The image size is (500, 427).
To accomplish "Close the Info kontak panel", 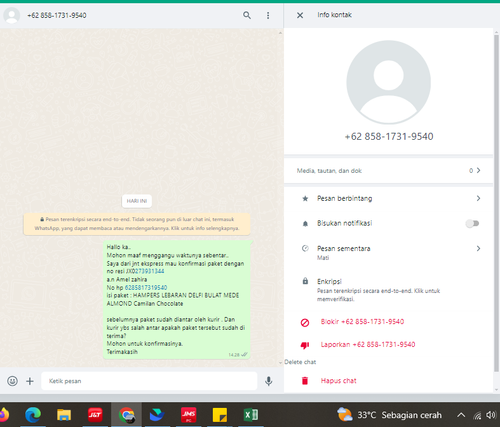I will [x=300, y=15].
